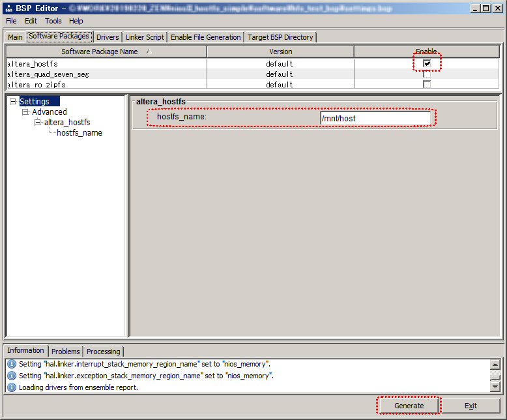Click the Exit button

click(471, 406)
